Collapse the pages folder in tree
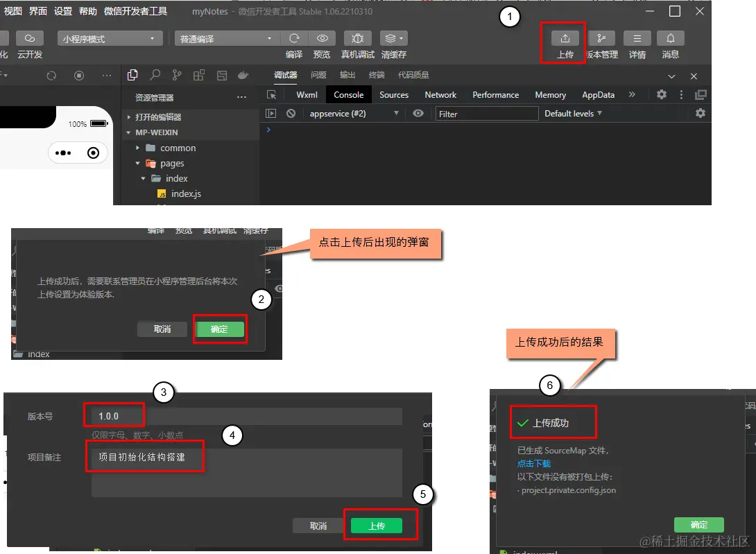The width and height of the screenshot is (756, 554). 137,164
